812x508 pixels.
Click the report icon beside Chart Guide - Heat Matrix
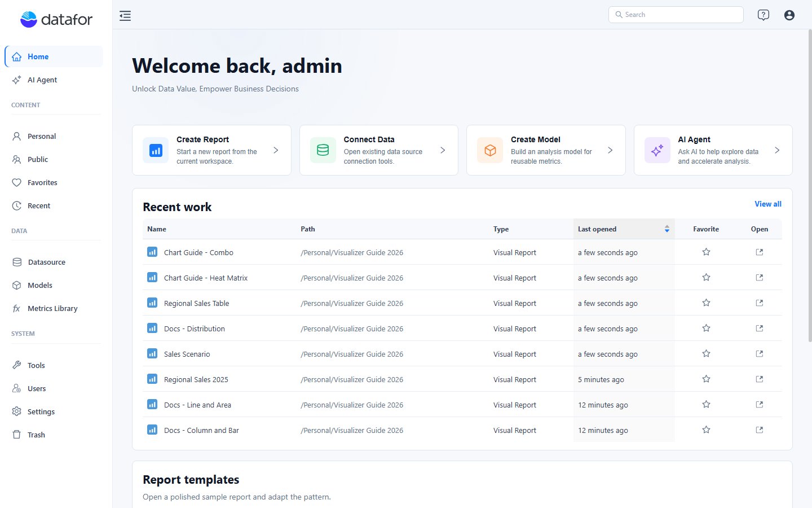pos(152,277)
